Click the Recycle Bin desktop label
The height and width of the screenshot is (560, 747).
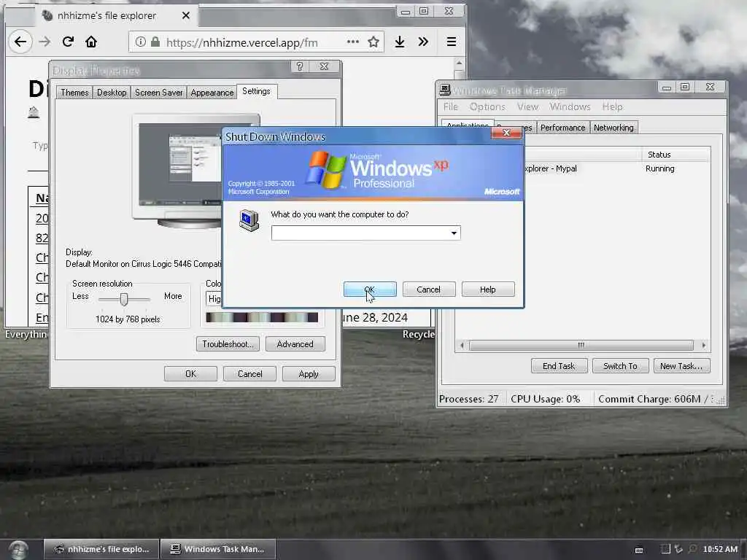[x=418, y=334]
